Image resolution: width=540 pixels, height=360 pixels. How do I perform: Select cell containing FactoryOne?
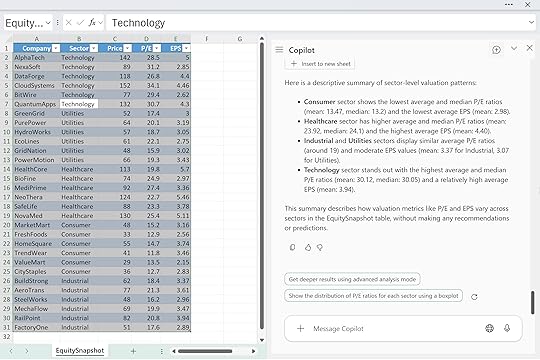tap(37, 327)
